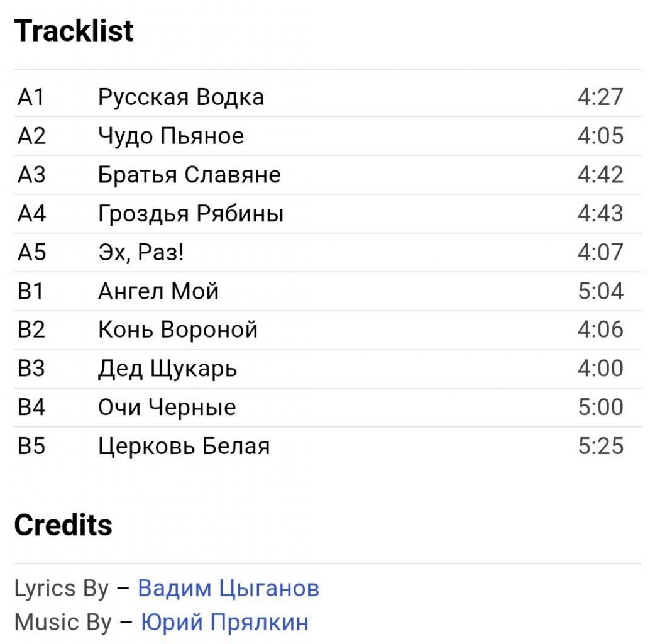
Task: Click the Credits heading
Action: pos(63,525)
